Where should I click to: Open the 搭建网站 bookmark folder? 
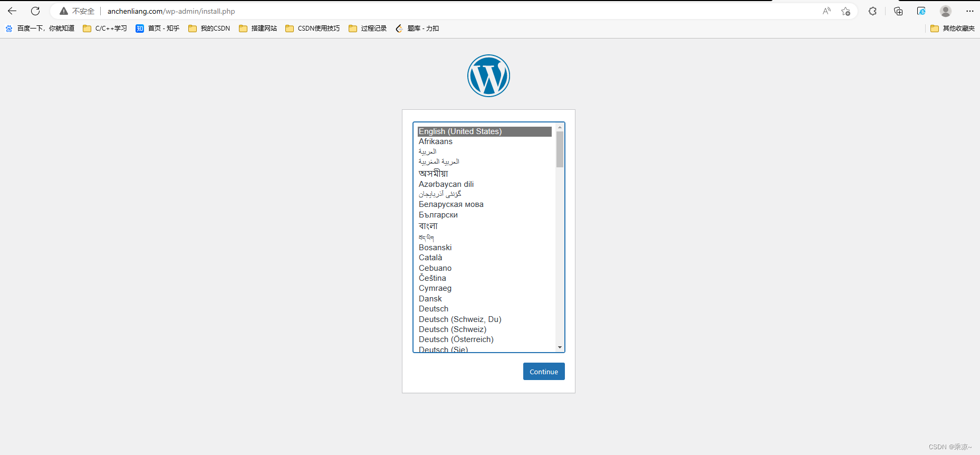[258, 29]
